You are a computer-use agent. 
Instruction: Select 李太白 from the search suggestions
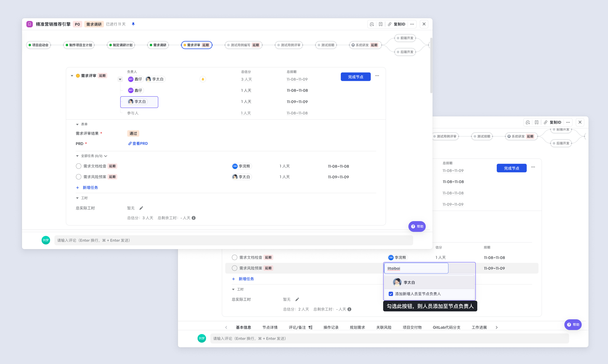[x=429, y=282]
